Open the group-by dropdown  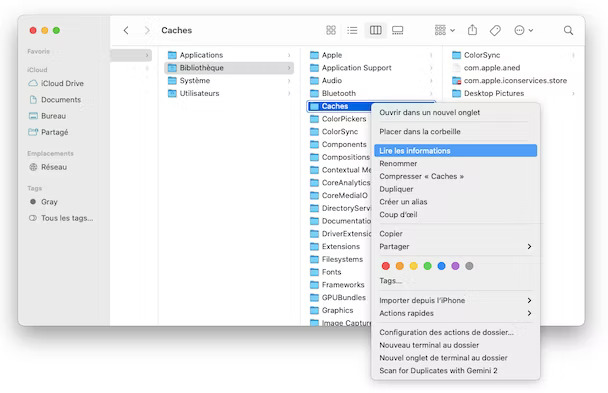click(444, 30)
